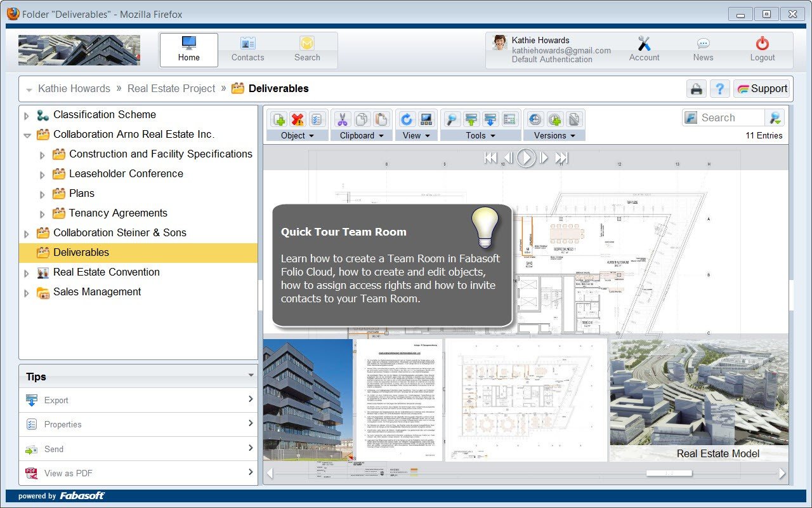812x508 pixels.
Task: Click the right arrow of thumbnail scrollbar
Action: (782, 473)
